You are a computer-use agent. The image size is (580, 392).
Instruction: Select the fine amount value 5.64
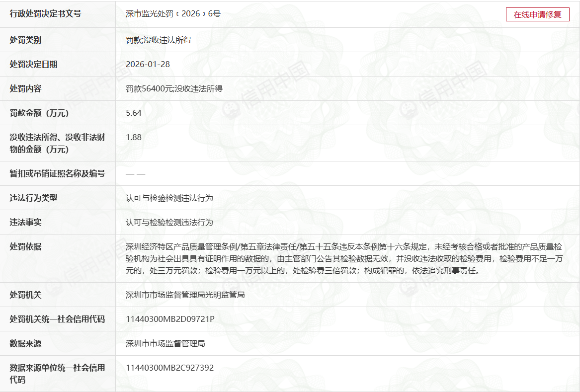pyautogui.click(x=134, y=113)
